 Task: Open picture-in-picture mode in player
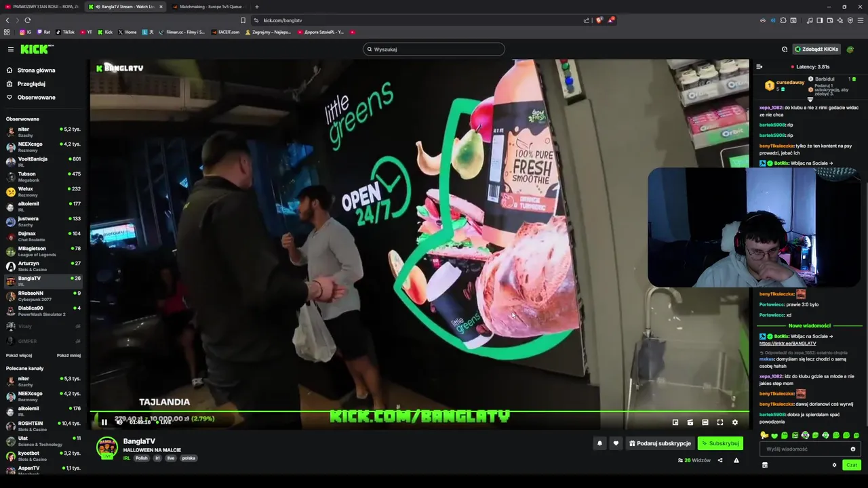tap(675, 422)
